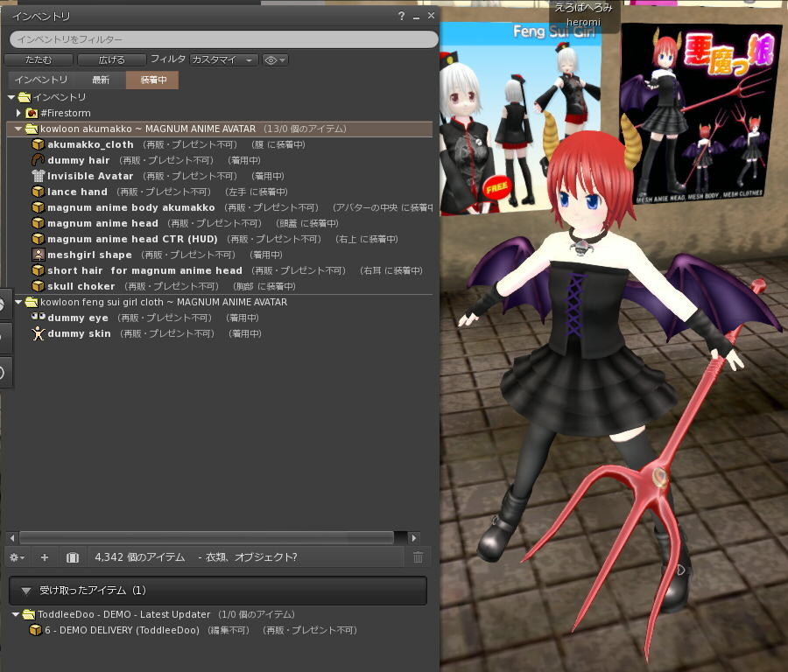This screenshot has height=672, width=788.
Task: Select magnum anime body akumakko row
Action: tap(220, 207)
